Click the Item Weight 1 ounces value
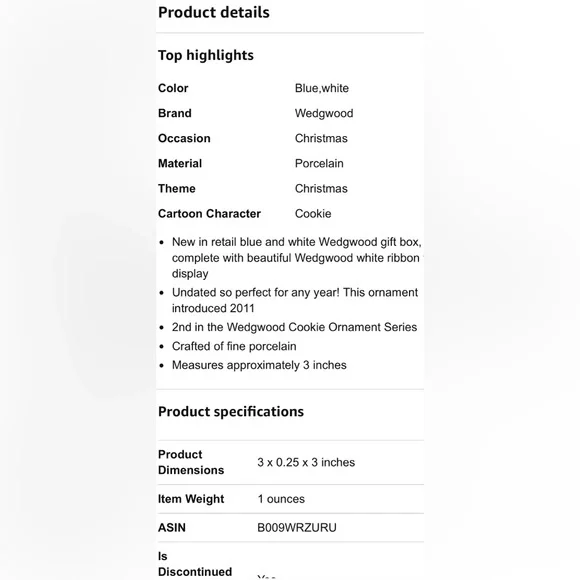 281,499
